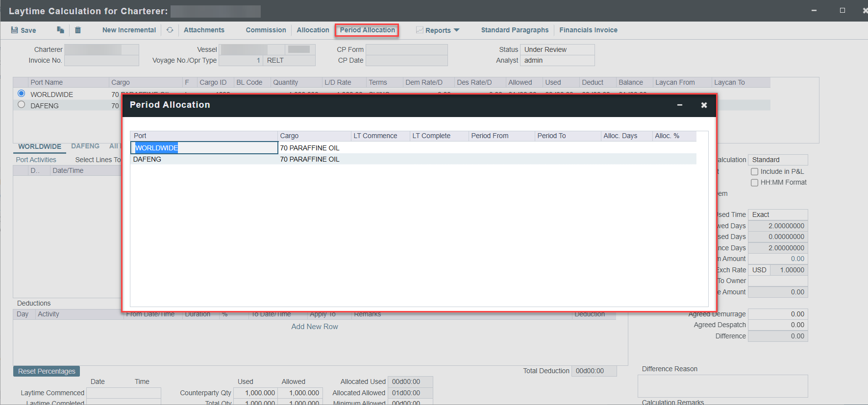Toggle the HH:MM Format checkbox
This screenshot has height=405, width=868.
(755, 183)
